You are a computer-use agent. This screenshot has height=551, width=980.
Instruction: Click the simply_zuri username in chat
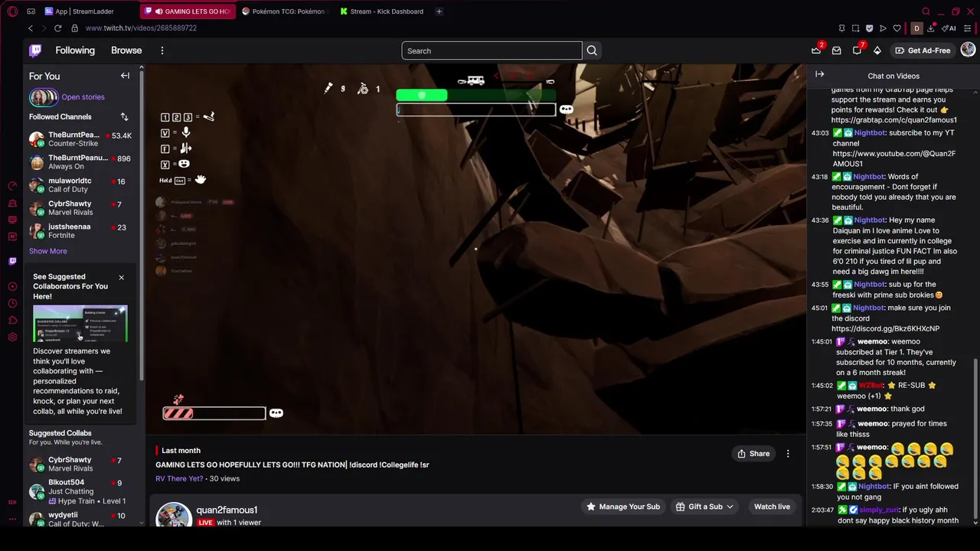[x=879, y=510]
